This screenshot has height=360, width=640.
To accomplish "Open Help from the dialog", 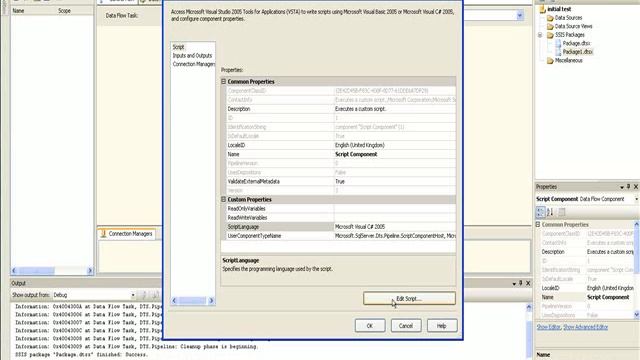I will coord(442,326).
